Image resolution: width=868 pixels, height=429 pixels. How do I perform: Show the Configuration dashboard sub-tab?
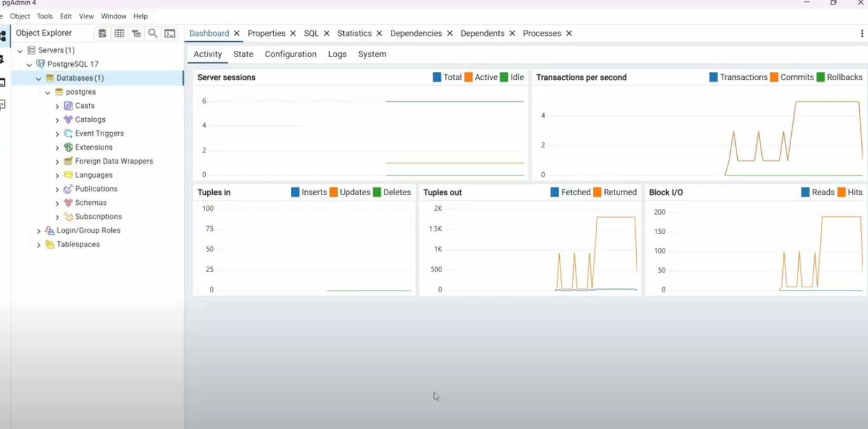click(x=290, y=55)
